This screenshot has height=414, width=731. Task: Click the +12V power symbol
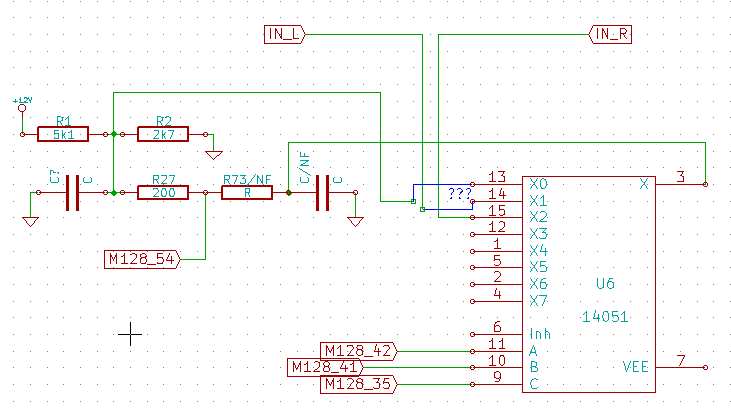pos(22,104)
